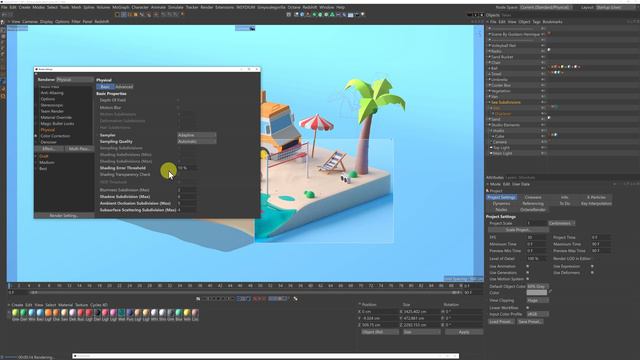Open the Key Interpolation tab
Viewport: 640px width, 360px height.
596,203
